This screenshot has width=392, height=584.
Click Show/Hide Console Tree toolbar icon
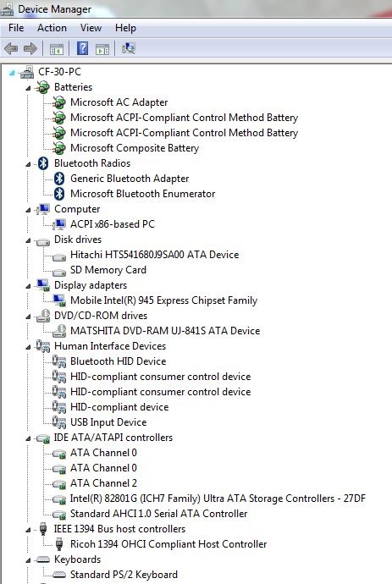(x=57, y=49)
